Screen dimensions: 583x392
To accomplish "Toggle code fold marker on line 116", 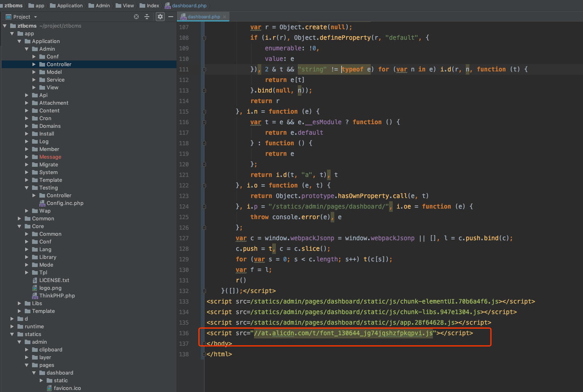I will 204,122.
